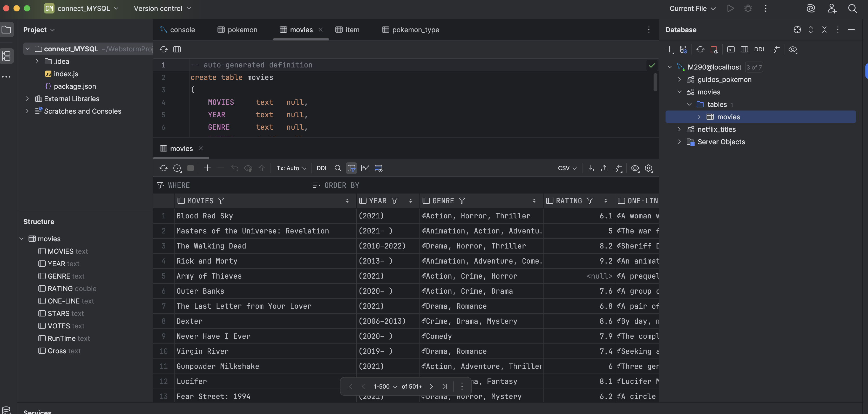Image resolution: width=868 pixels, height=414 pixels.
Task: Open data grid settings gear icon
Action: (x=649, y=168)
